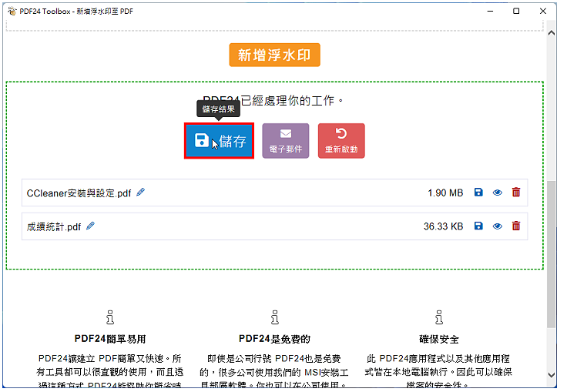Click info icon above PDF24是免費的
567x392 pixels.
click(x=275, y=317)
